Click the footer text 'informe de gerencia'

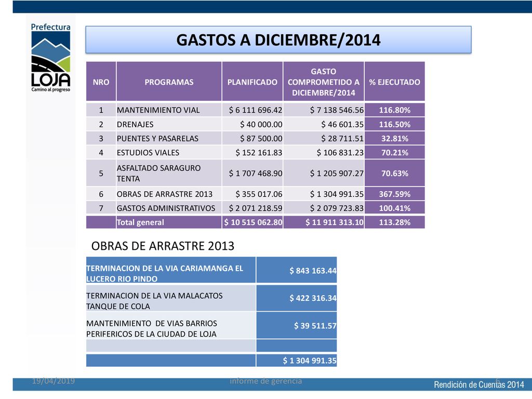tap(266, 381)
